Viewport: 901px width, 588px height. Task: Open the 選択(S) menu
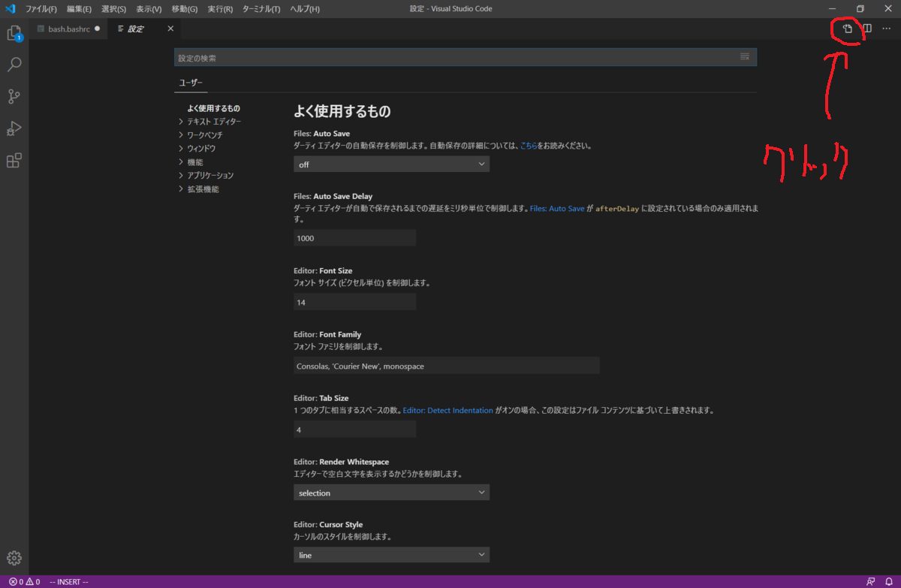click(x=114, y=9)
